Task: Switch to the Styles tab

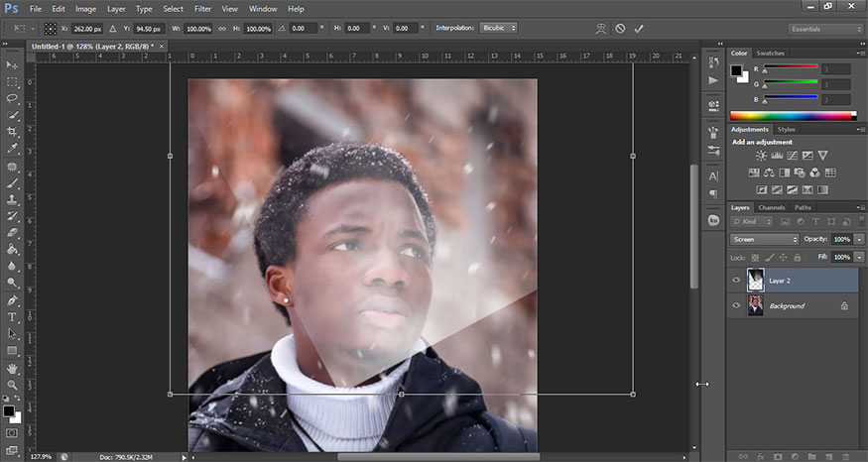Action: coord(786,130)
